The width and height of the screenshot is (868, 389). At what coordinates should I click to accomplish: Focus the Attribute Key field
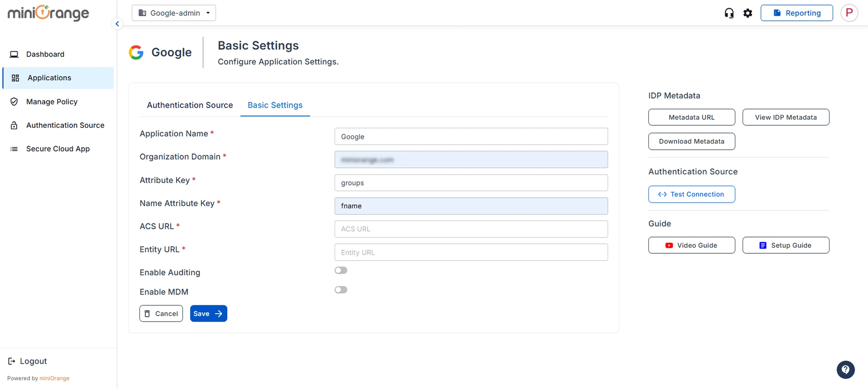tap(471, 183)
